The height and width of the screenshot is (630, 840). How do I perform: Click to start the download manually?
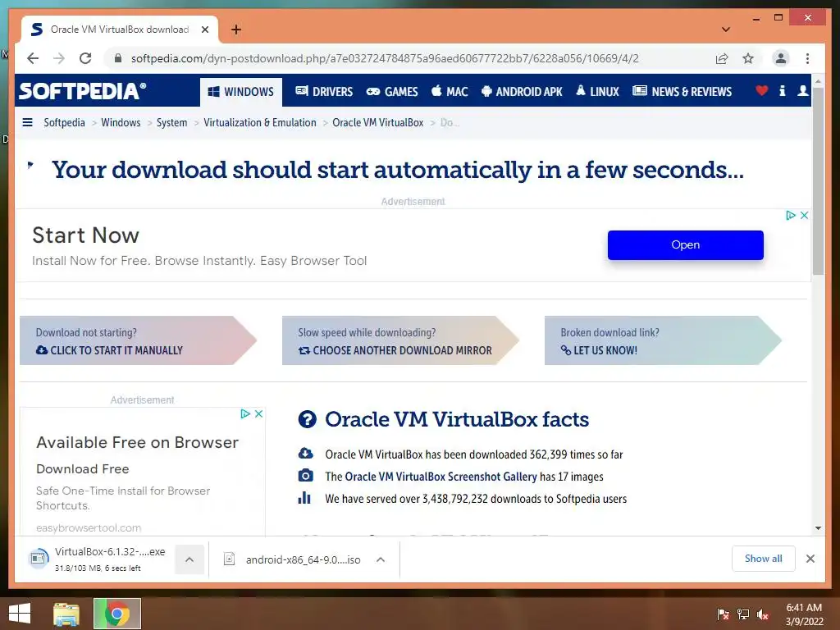[x=138, y=340]
